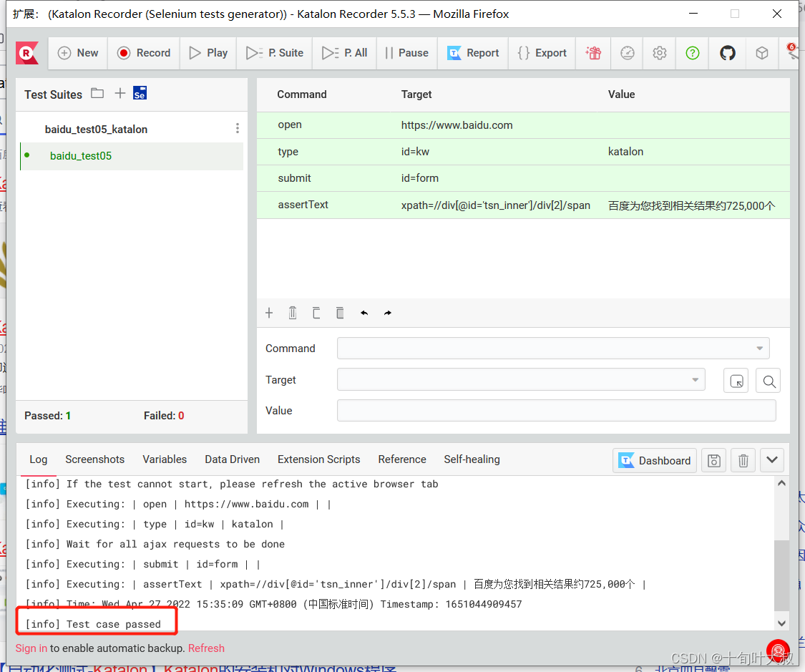Open the Report button
805x672 pixels.
[473, 53]
